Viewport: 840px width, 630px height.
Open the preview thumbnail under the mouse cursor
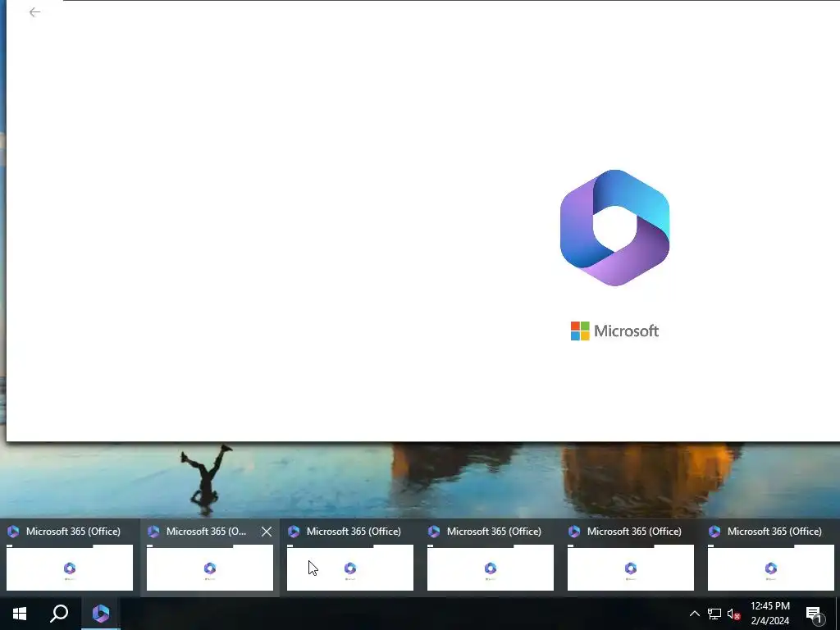pos(350,568)
